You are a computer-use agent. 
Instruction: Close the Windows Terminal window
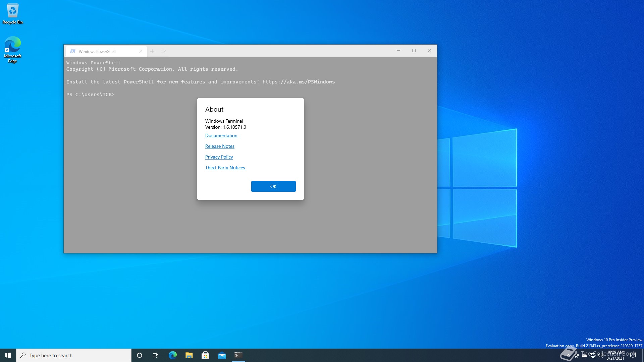429,51
